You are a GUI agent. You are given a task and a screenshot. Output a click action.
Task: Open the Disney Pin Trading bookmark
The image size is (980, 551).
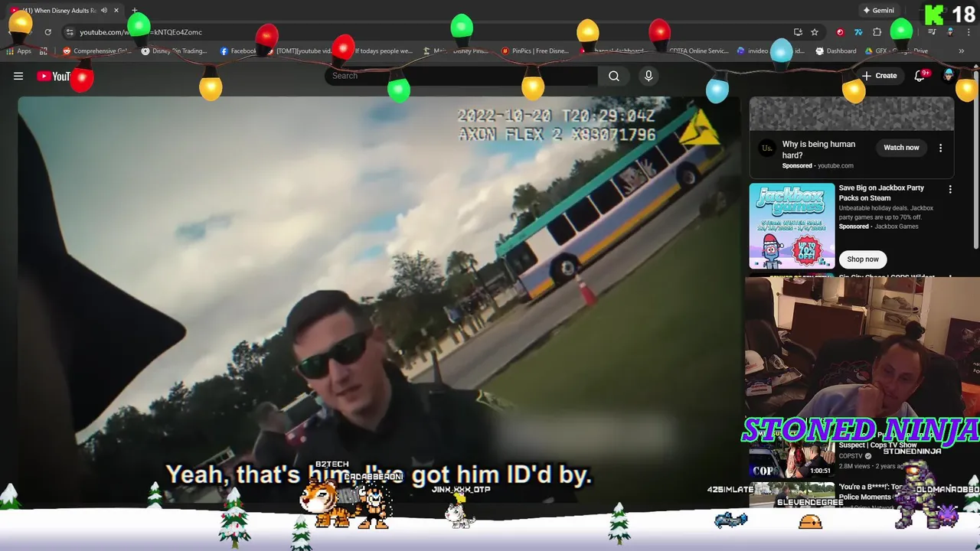click(175, 51)
